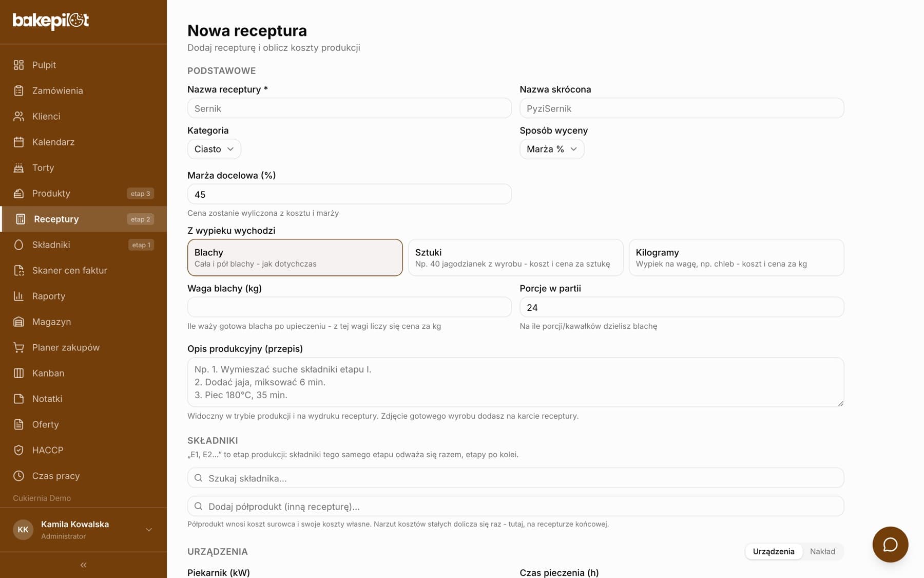This screenshot has width=924, height=578.
Task: Click the Czas pracy clock icon
Action: pyautogui.click(x=19, y=476)
